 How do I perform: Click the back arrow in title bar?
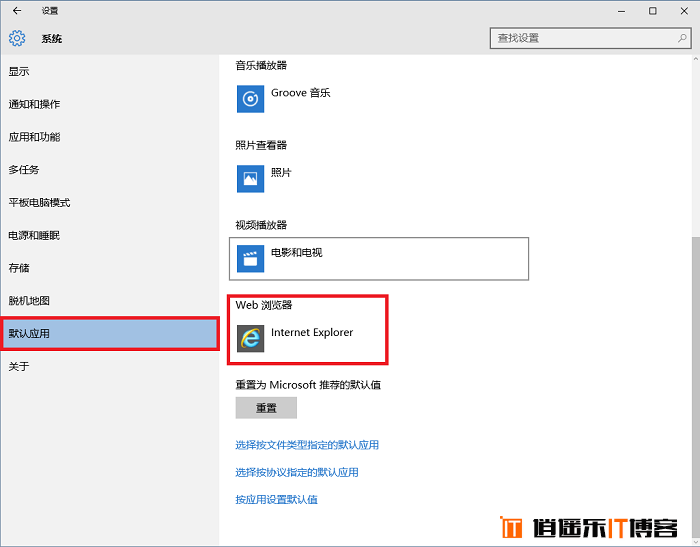(x=17, y=11)
